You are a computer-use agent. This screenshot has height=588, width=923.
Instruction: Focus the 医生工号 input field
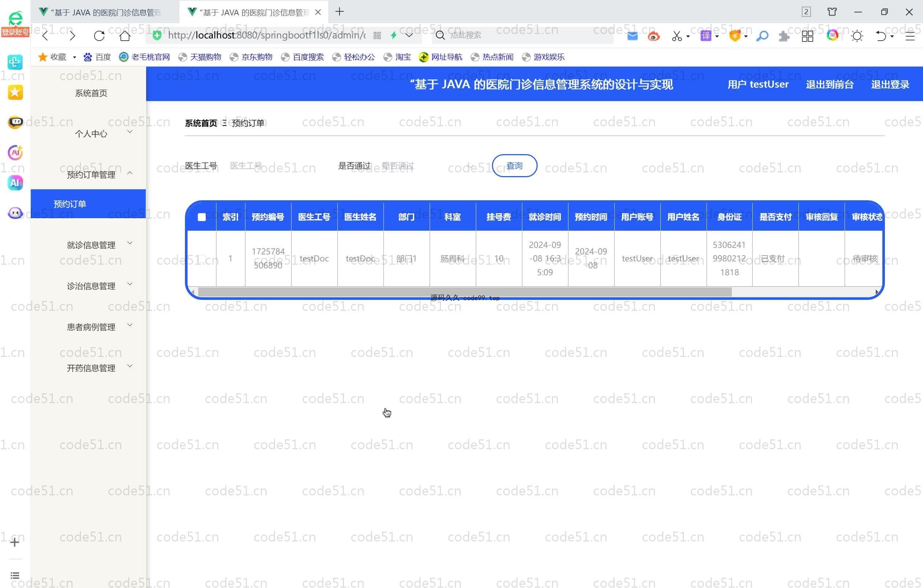point(275,166)
